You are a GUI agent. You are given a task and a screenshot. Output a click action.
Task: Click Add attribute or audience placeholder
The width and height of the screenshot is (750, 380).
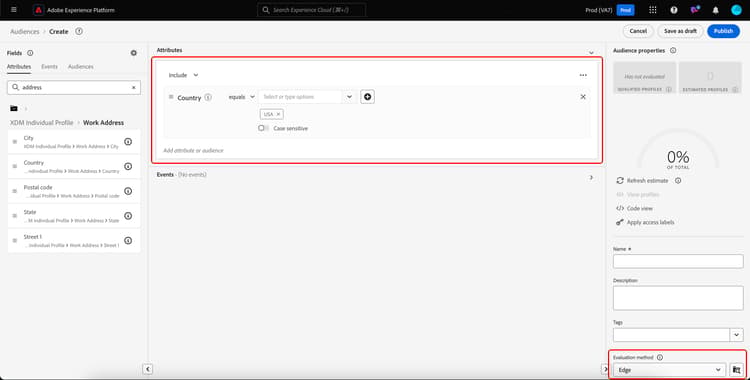[194, 150]
